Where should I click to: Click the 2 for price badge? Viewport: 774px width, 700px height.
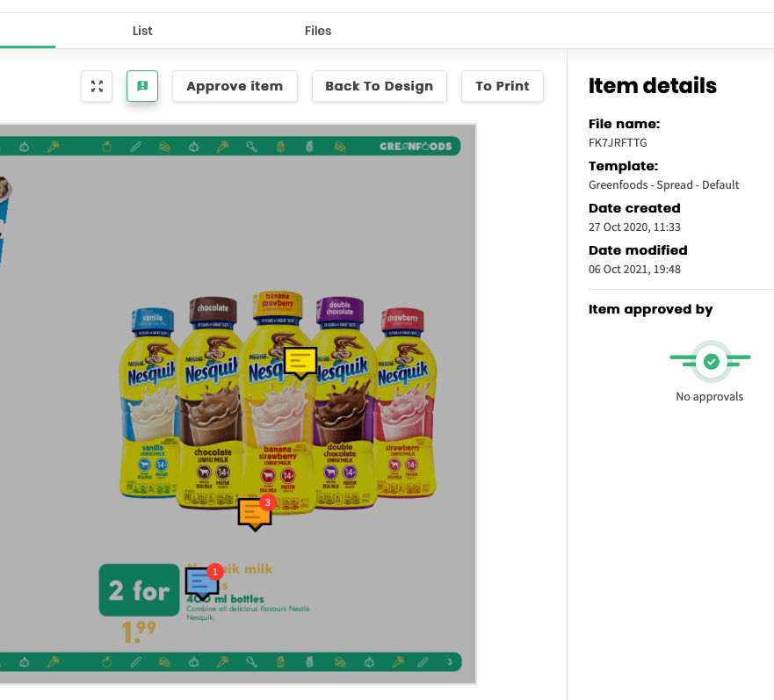pyautogui.click(x=139, y=590)
